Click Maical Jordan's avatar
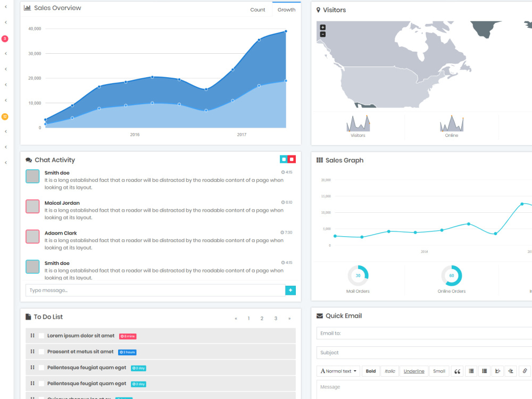This screenshot has width=532, height=399. pos(32,206)
